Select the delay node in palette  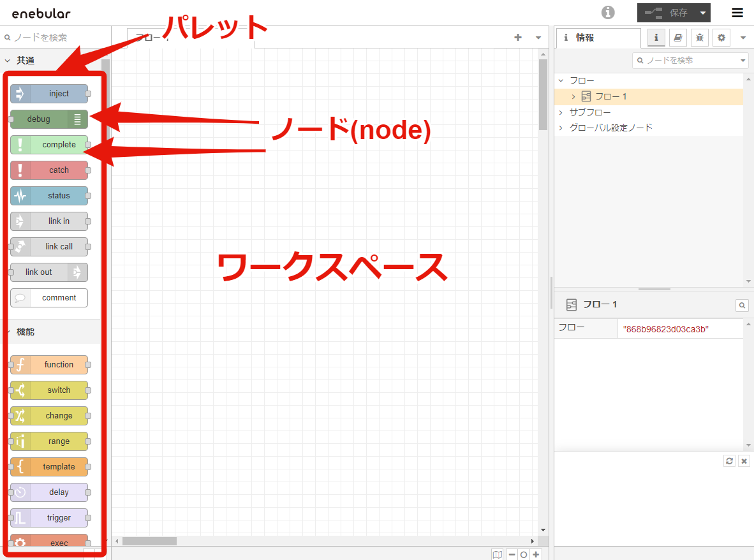coord(49,492)
